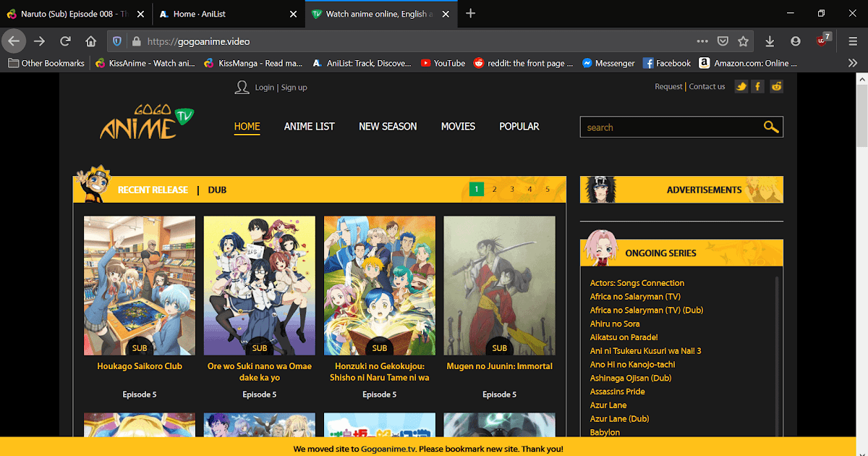Close the Home AniList tab
This screenshot has width=868, height=456.
293,14
